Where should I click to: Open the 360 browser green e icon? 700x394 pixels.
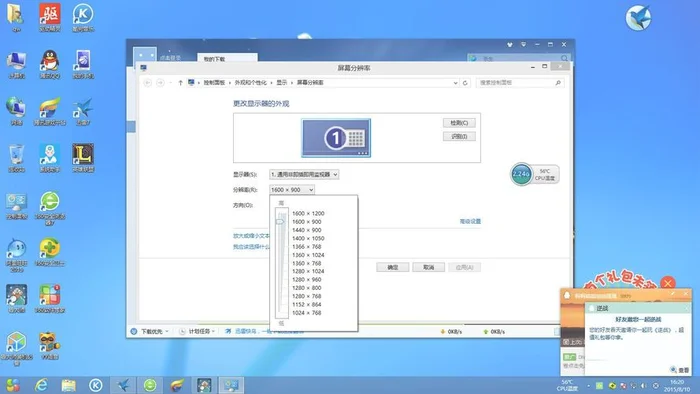click(x=50, y=207)
